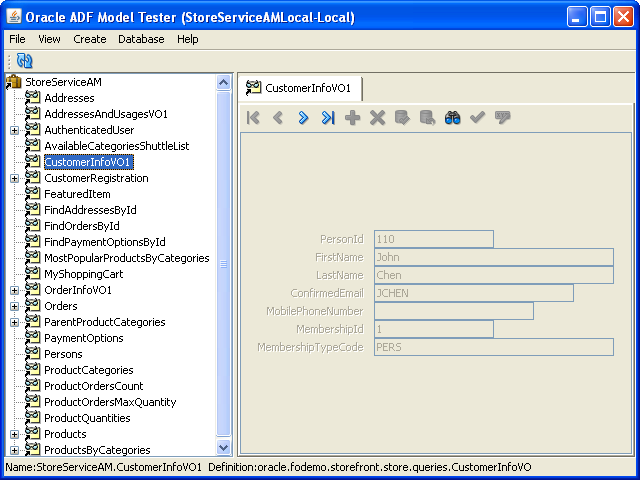Click the FeaturedItem view object icon
The width and height of the screenshot is (640, 480).
(x=32, y=194)
